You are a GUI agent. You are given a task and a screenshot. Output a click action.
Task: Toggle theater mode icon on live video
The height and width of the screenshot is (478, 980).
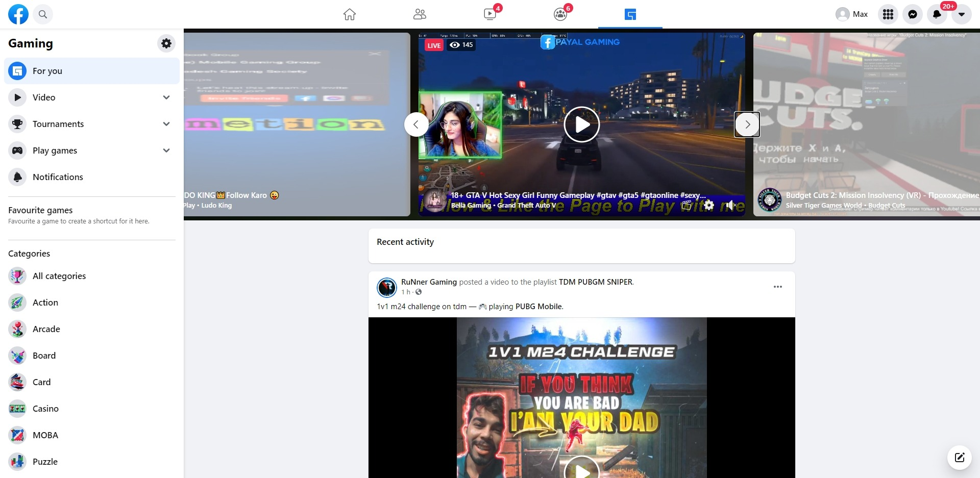(x=687, y=205)
